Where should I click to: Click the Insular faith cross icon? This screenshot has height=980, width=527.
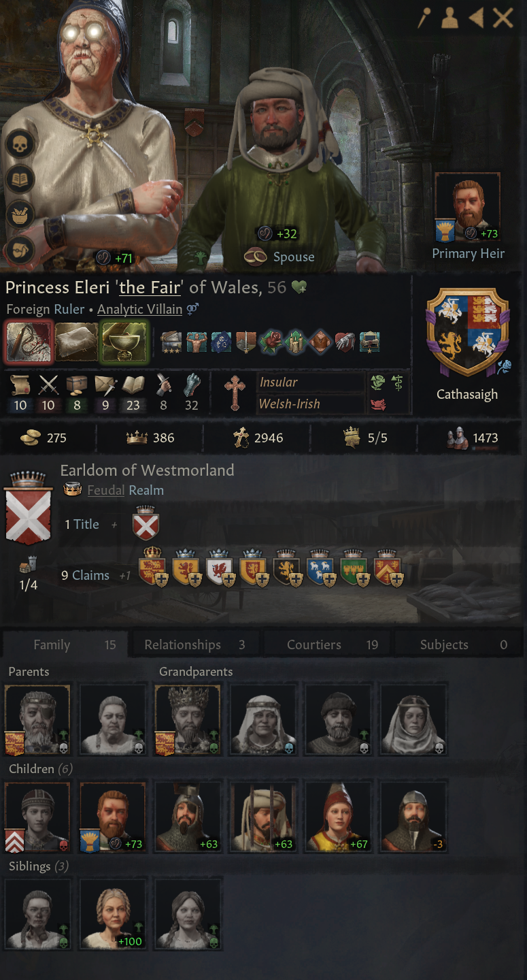pos(235,393)
